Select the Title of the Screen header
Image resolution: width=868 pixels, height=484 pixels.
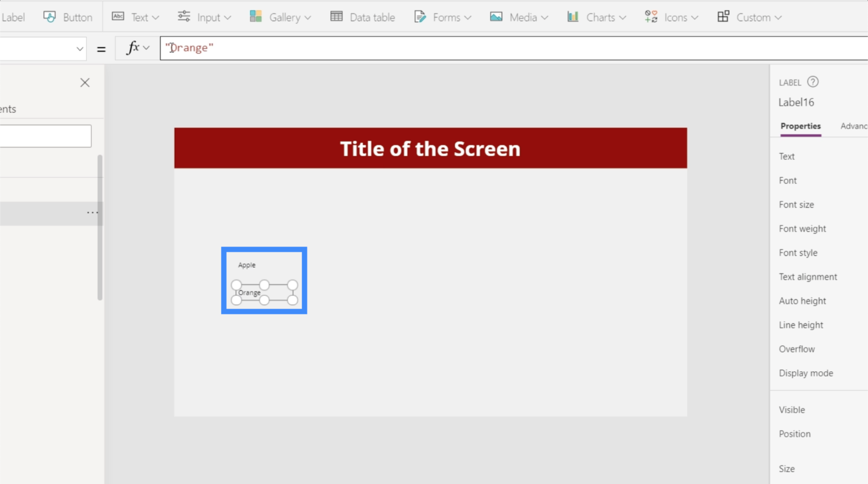(430, 148)
